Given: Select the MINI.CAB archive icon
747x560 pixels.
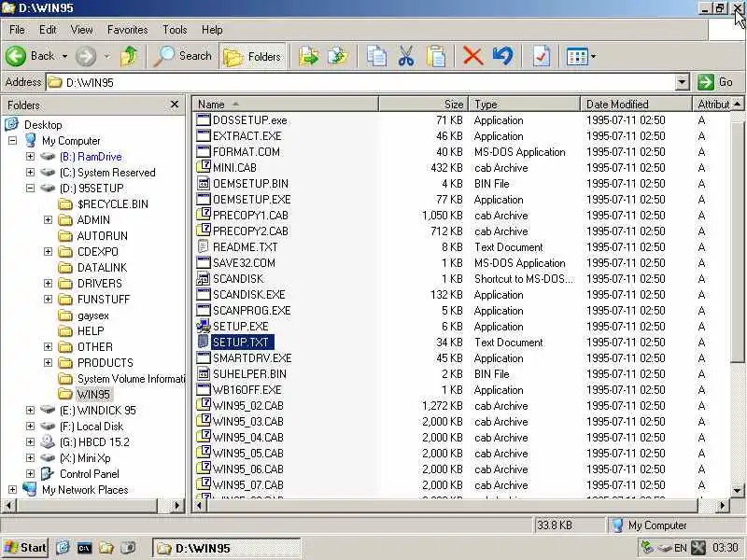Looking at the screenshot, I should pos(204,167).
